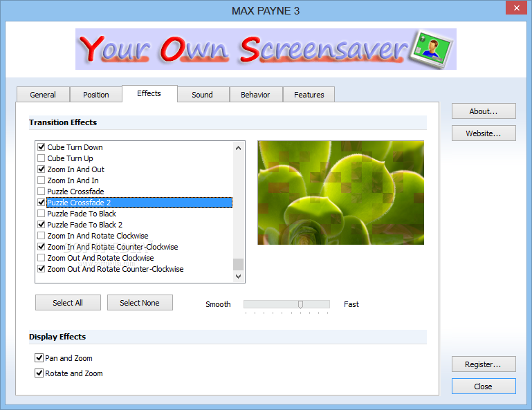
Task: Uncheck the Cube Turn Down checkbox
Action: click(x=41, y=147)
